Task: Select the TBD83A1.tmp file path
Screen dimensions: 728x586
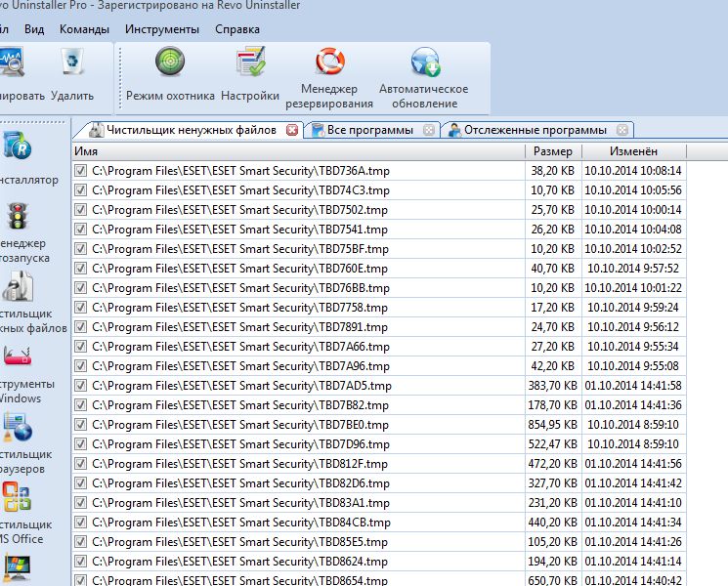Action: [240, 503]
